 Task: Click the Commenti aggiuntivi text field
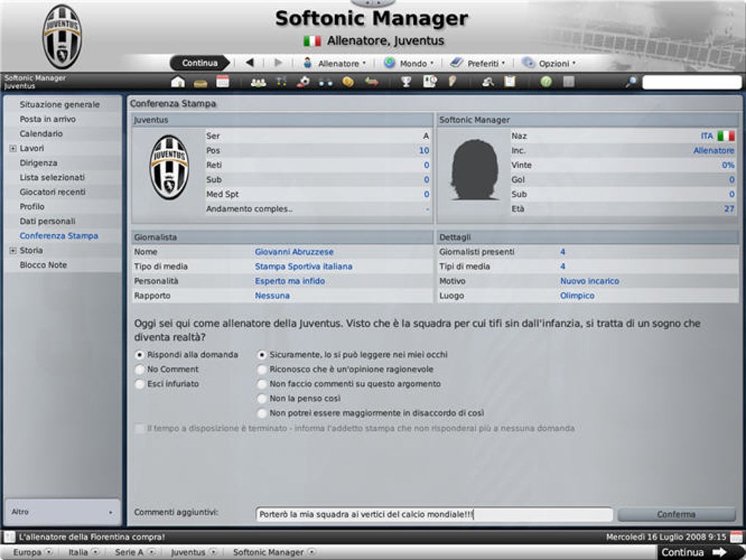[x=434, y=515]
